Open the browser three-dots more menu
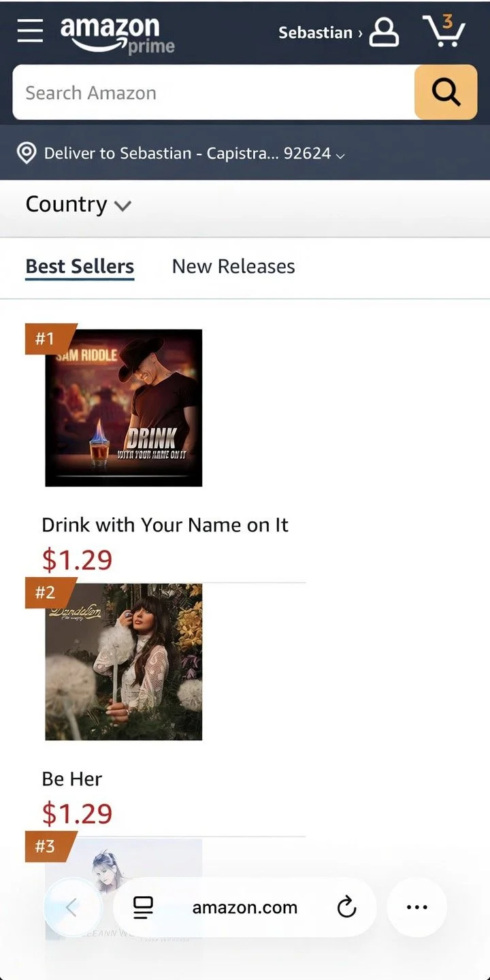The image size is (490, 980). (x=416, y=906)
